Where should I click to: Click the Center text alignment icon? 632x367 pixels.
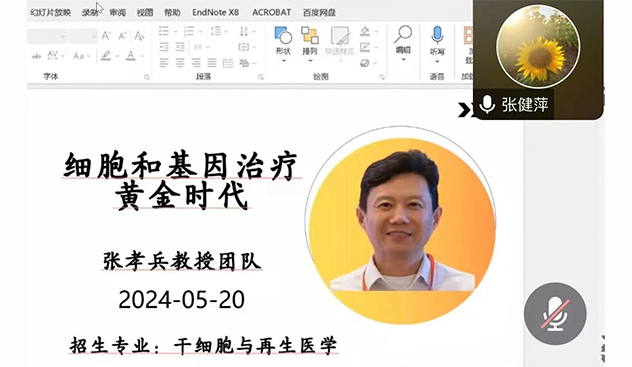180,63
